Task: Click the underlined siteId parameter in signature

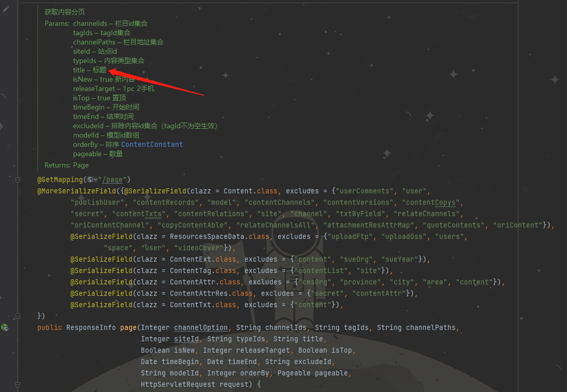Action: pyautogui.click(x=186, y=339)
